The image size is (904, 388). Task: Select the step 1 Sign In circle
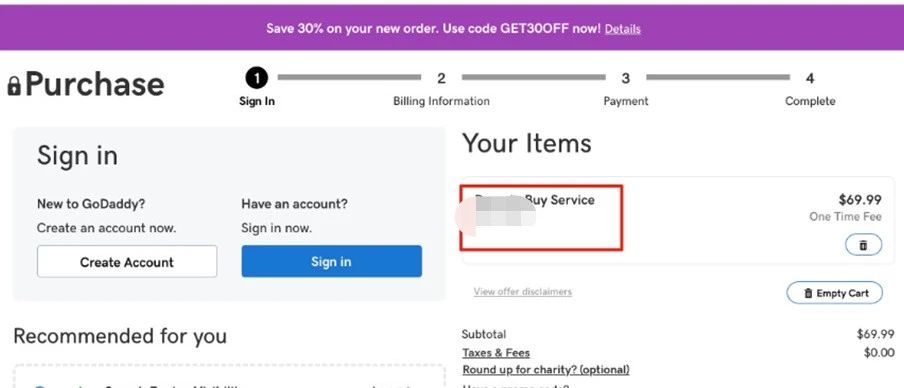tap(257, 78)
